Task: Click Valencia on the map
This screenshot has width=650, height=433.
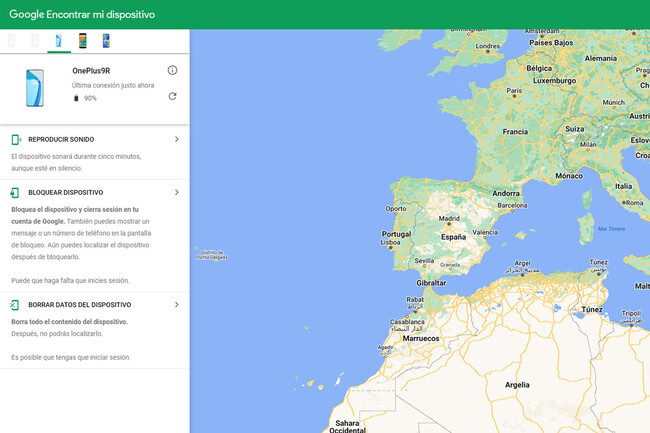Action: point(485,232)
